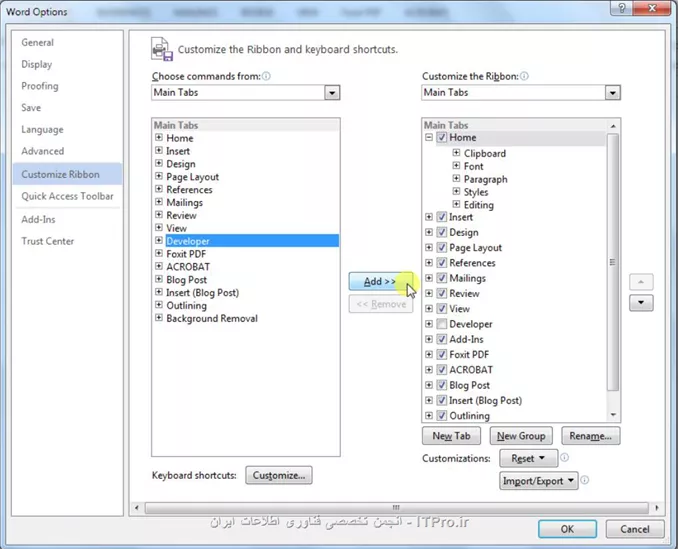Uncheck the Page Layout checkbox

[441, 247]
